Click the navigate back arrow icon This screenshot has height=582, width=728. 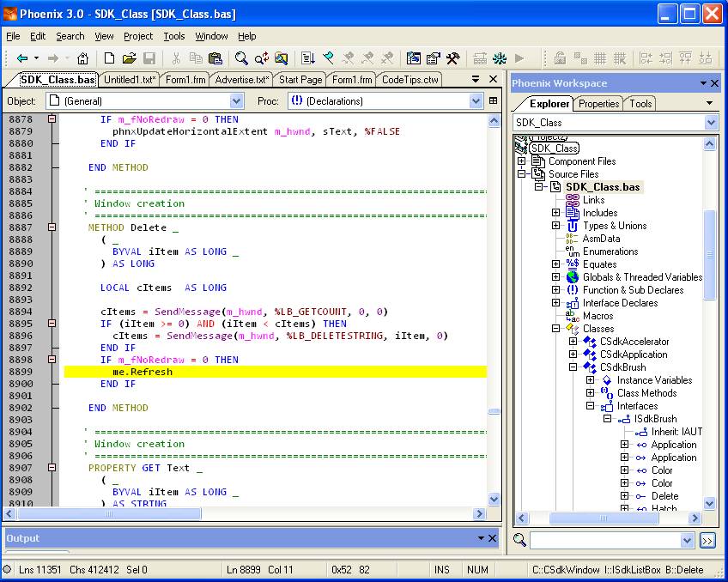click(22, 58)
